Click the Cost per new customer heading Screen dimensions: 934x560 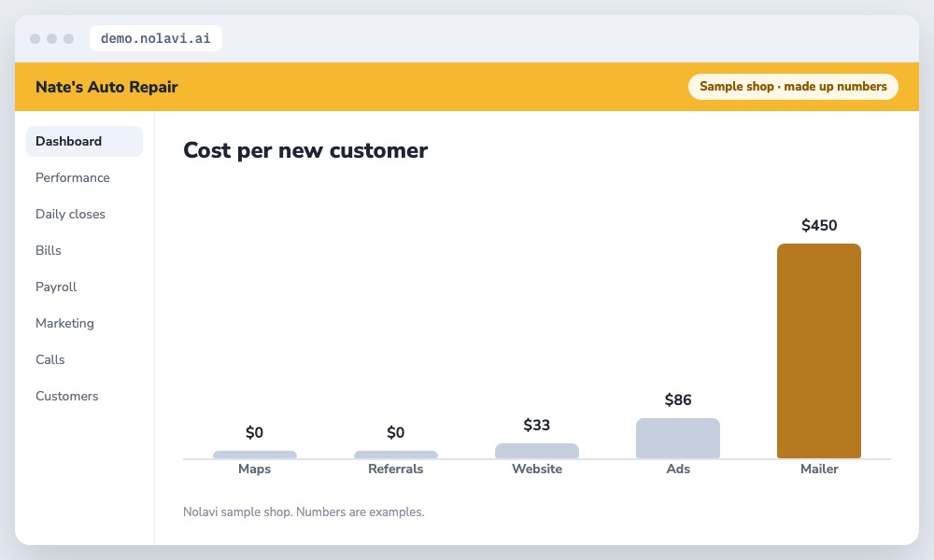(x=305, y=150)
